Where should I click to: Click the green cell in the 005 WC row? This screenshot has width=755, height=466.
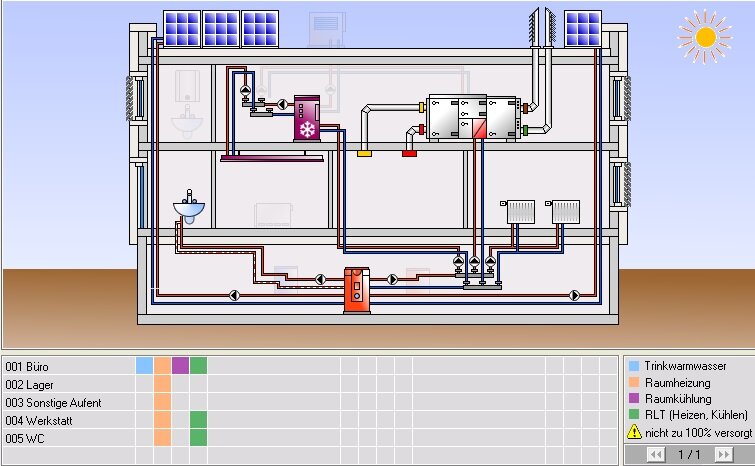click(198, 437)
